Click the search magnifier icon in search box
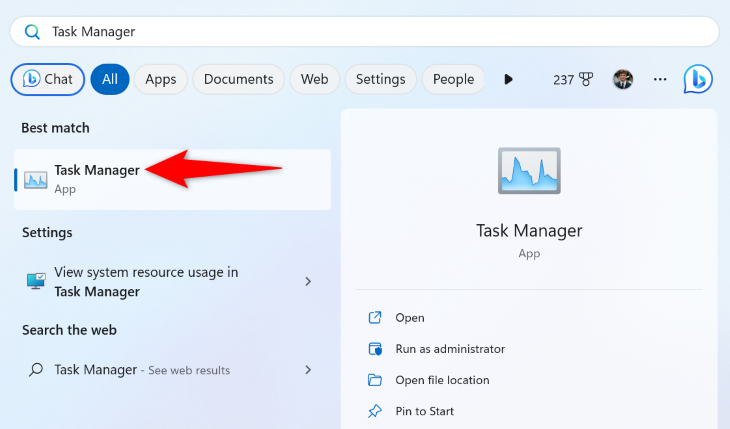This screenshot has height=429, width=730. 32,31
